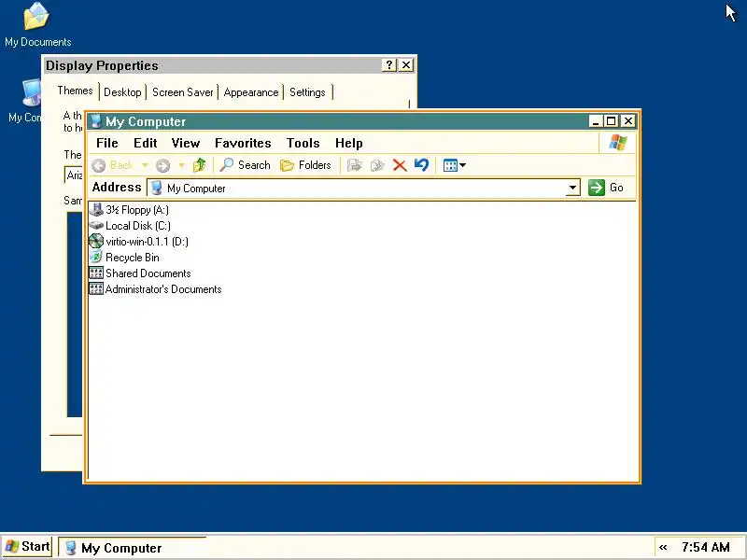Viewport: 747px width, 560px height.
Task: Click the Windows flag logo in menu bar
Action: point(618,143)
